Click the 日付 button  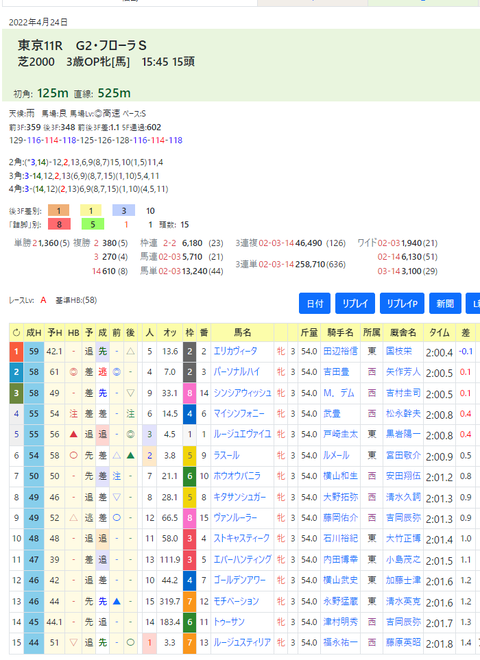click(314, 303)
